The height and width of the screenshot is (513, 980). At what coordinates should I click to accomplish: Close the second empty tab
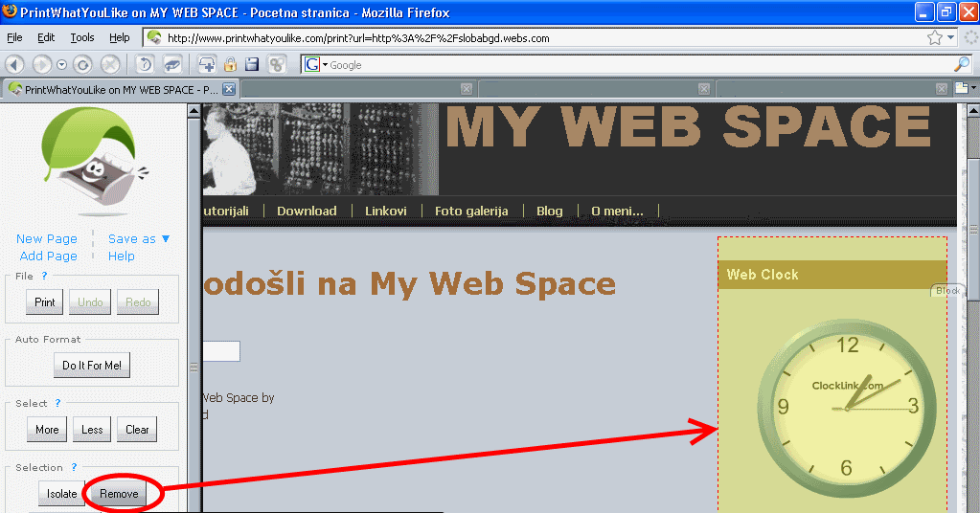467,89
